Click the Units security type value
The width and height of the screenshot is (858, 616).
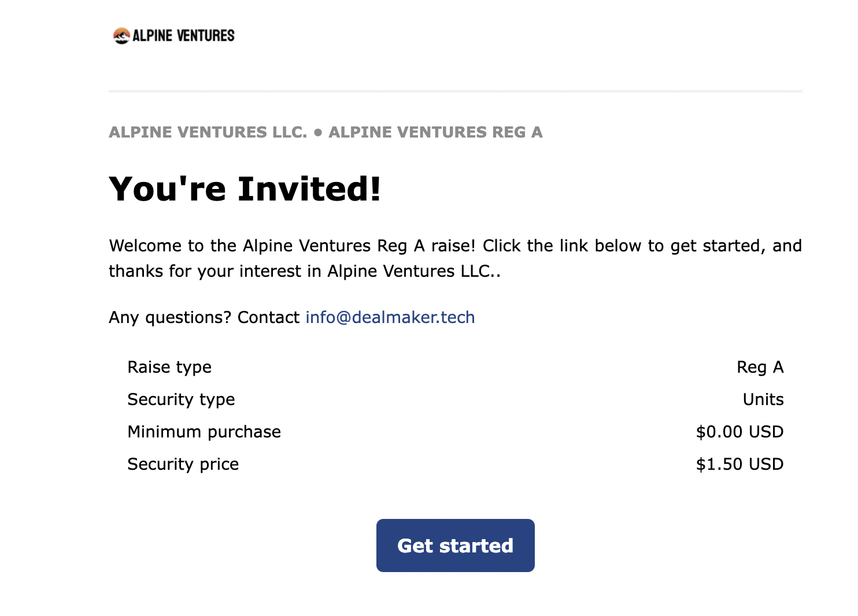pyautogui.click(x=763, y=399)
